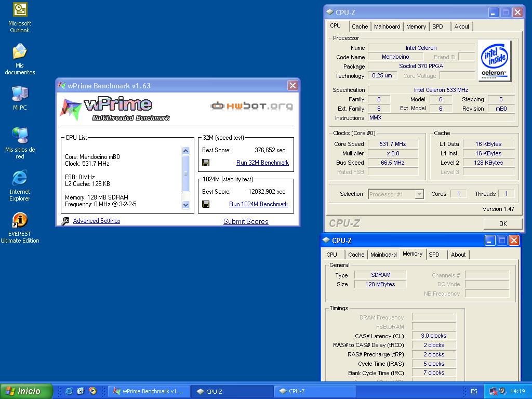Switch to Mainboard tab in upper CPU-Z
The image size is (532, 399).
pos(387,26)
